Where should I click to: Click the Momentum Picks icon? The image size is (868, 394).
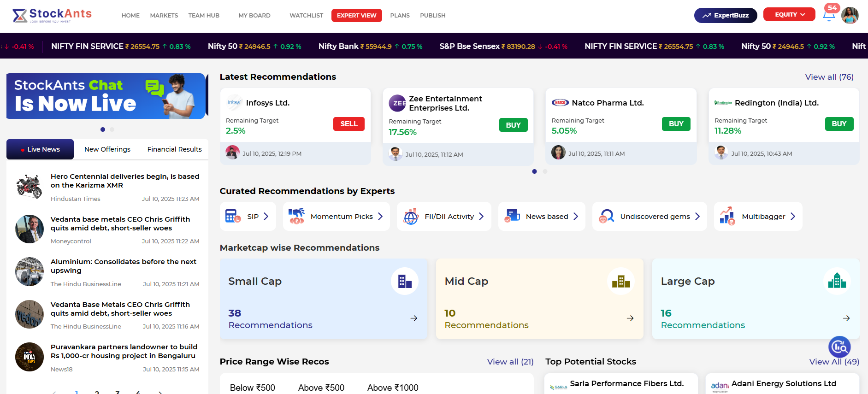(x=296, y=216)
